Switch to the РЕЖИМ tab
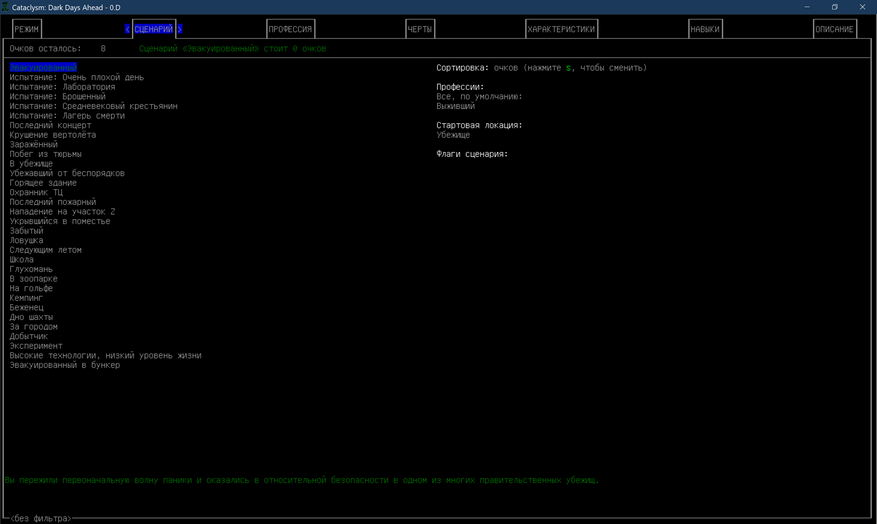This screenshot has width=877, height=524. 26,29
